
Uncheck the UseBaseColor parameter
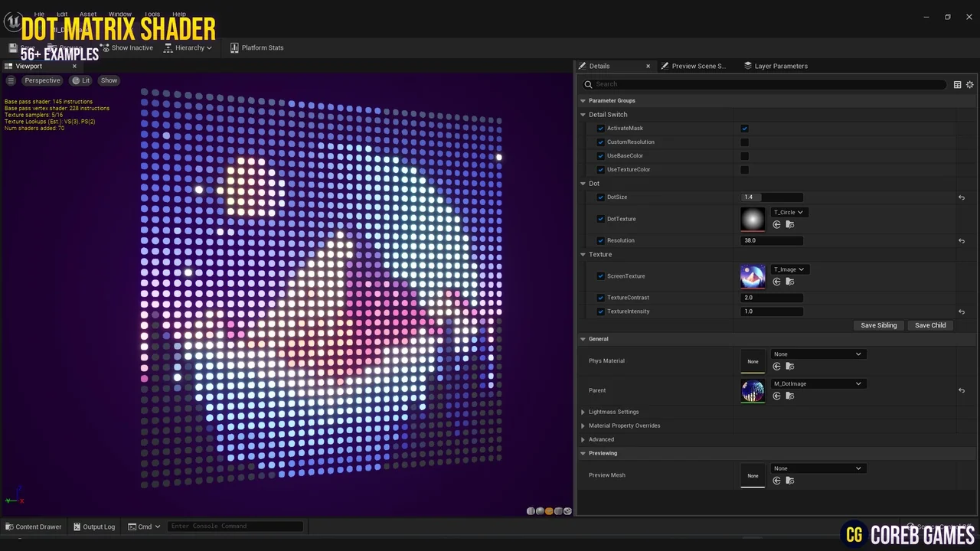[600, 155]
